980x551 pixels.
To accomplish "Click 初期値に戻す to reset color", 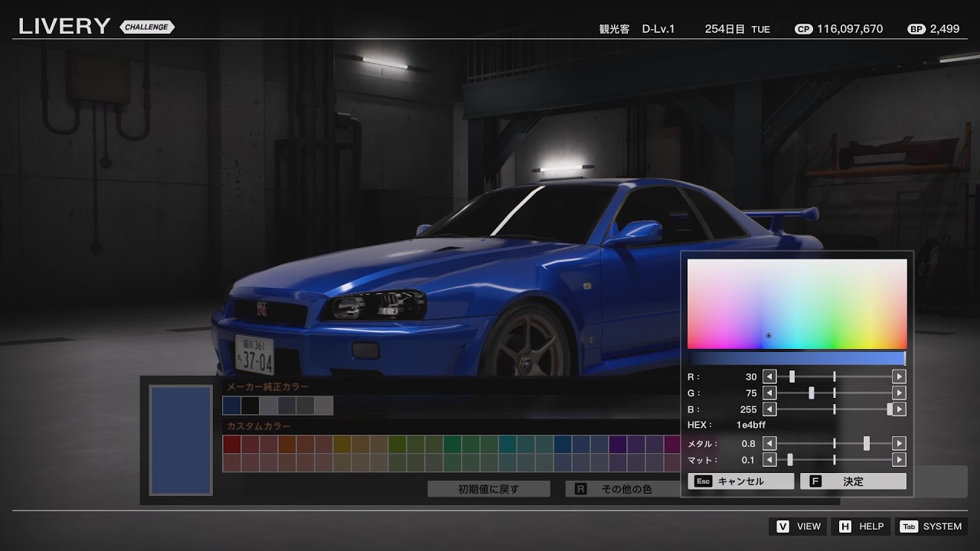I will pyautogui.click(x=488, y=489).
